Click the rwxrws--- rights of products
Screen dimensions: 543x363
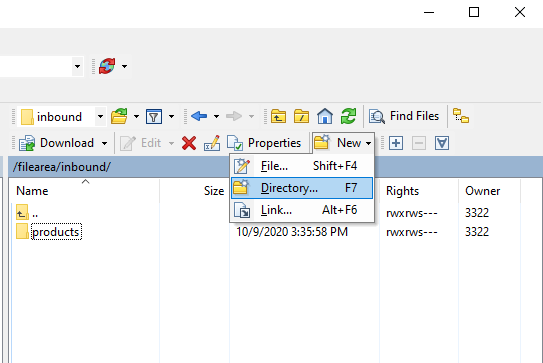[411, 232]
